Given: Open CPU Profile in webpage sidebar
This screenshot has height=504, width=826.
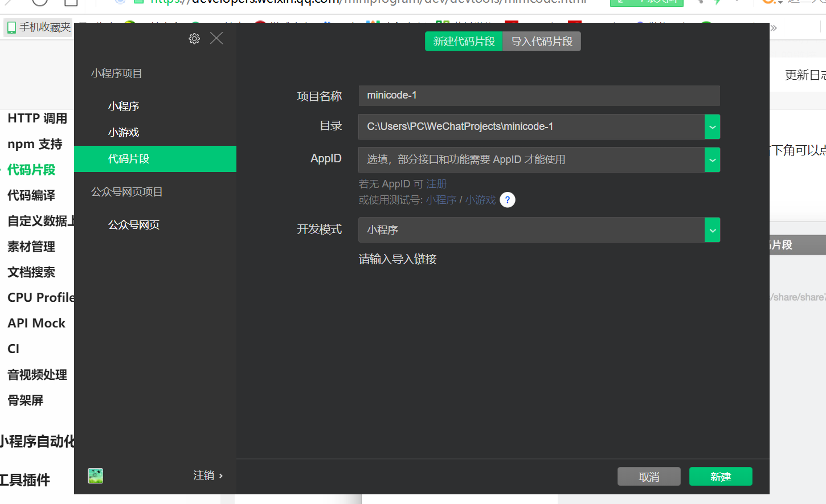Looking at the screenshot, I should [40, 297].
